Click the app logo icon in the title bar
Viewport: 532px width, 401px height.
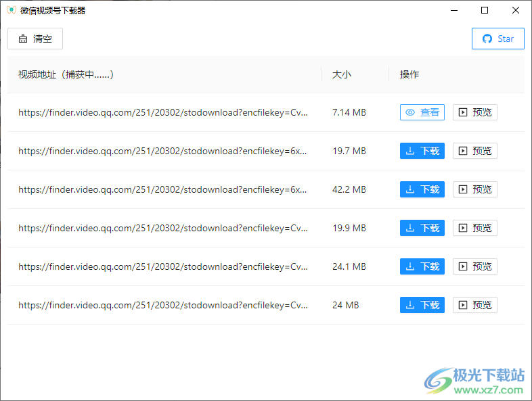(x=12, y=10)
